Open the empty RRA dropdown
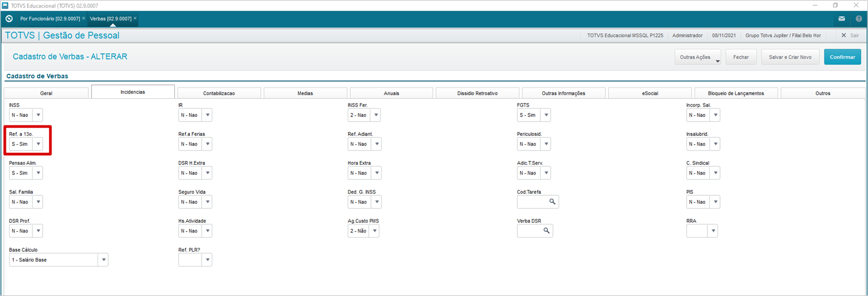 (702, 231)
